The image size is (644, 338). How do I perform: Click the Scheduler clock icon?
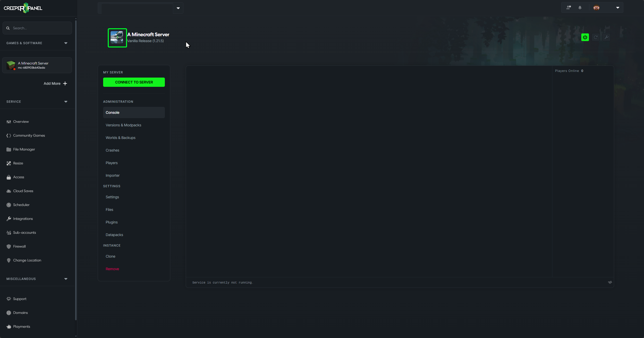9,205
